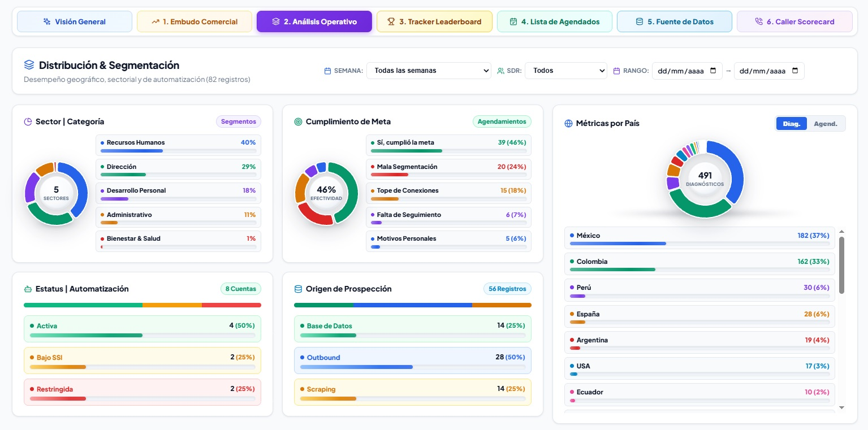Select the Desarrollo Personal sector row
868x430 pixels.
178,193
